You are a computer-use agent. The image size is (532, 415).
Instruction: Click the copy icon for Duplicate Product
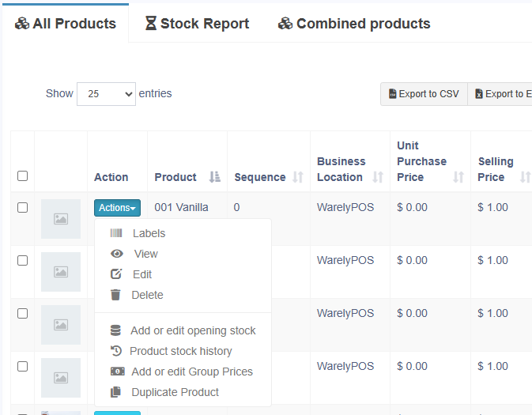[116, 392]
